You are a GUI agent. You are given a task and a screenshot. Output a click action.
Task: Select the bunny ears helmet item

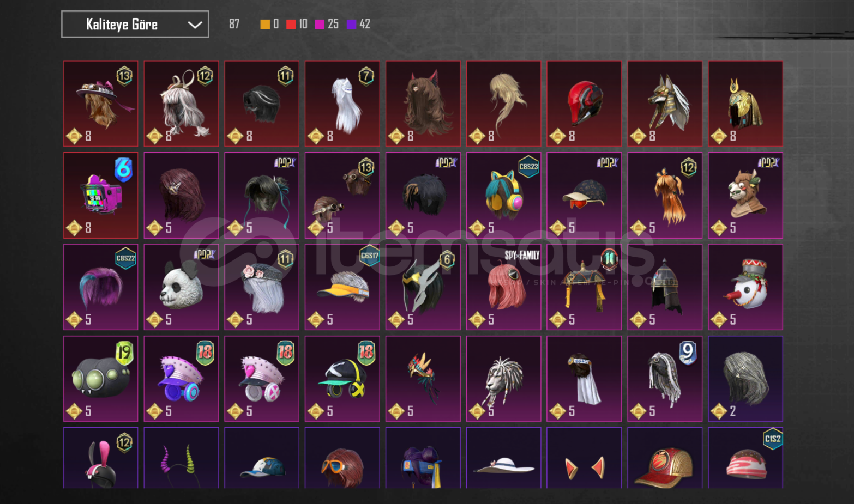tap(100, 458)
